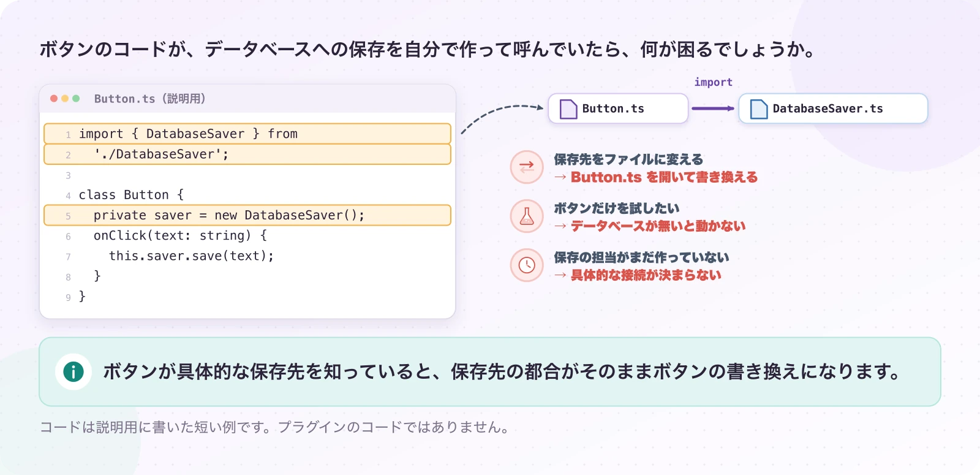The image size is (980, 475).
Task: Click line number 9 in code gutter
Action: (x=68, y=297)
